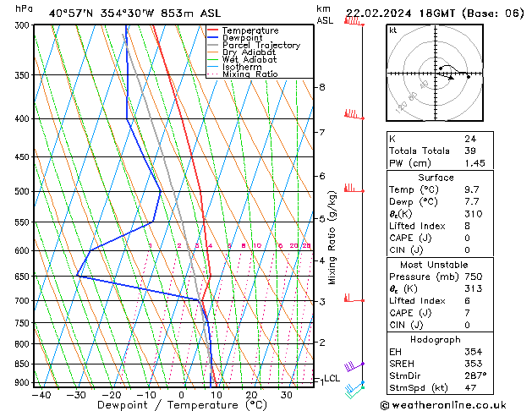Click the SREH value 353
The height and width of the screenshot is (411, 532).
[474, 364]
